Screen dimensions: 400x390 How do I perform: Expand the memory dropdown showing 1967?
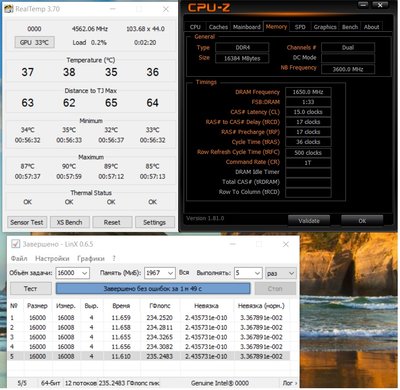(160, 273)
